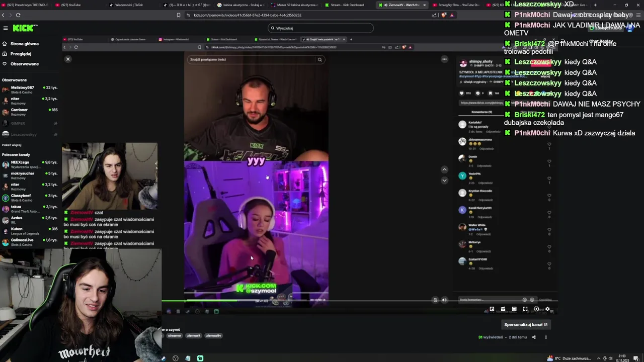Click TikTok search magnifier icon
The image size is (644, 362).
click(319, 59)
